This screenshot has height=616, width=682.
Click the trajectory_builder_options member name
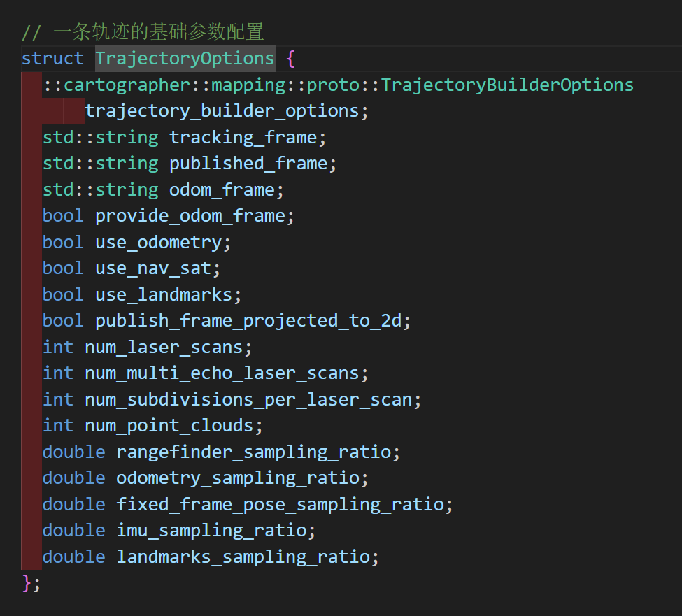tap(222, 111)
